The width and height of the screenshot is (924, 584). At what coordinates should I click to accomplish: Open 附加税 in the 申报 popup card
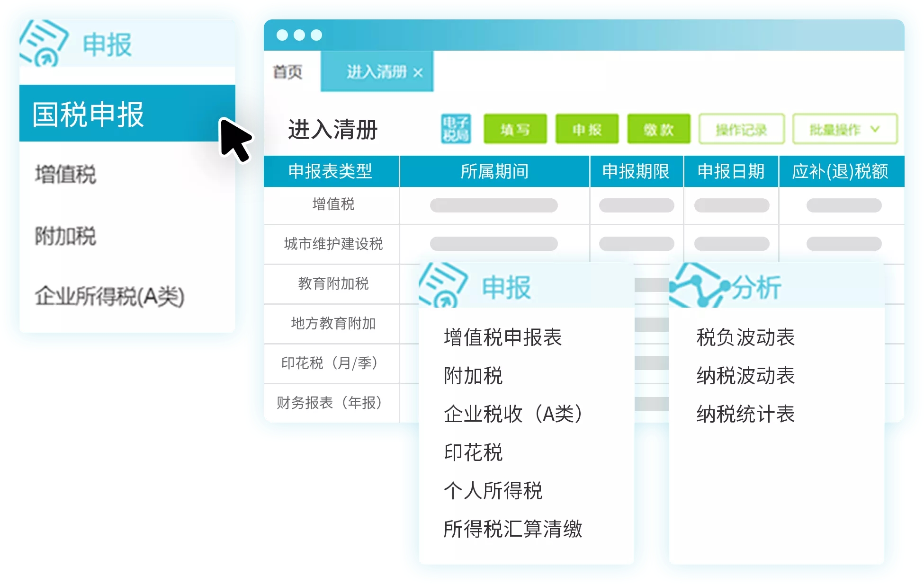[x=473, y=376]
